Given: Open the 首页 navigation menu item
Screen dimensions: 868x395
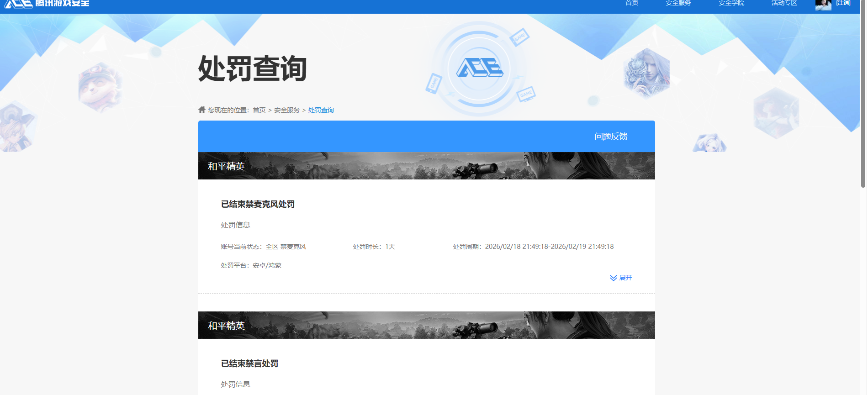Looking at the screenshot, I should 632,3.
